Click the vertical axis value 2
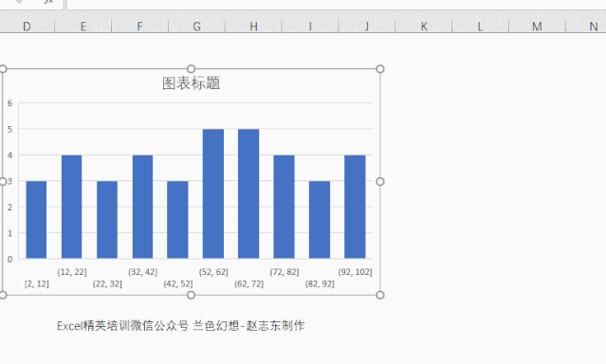 coord(10,207)
